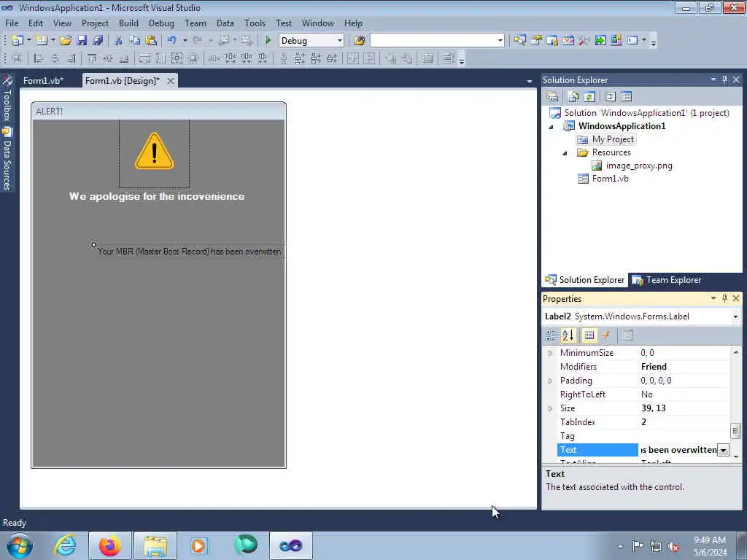Image resolution: width=747 pixels, height=560 pixels.
Task: Select 'We apologise for the incovenience' label
Action: (157, 196)
